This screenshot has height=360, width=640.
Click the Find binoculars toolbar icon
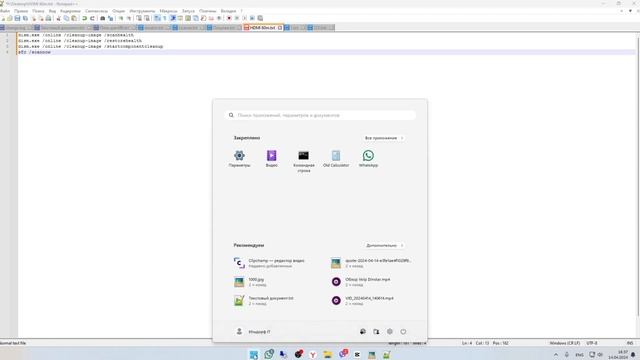click(102, 18)
